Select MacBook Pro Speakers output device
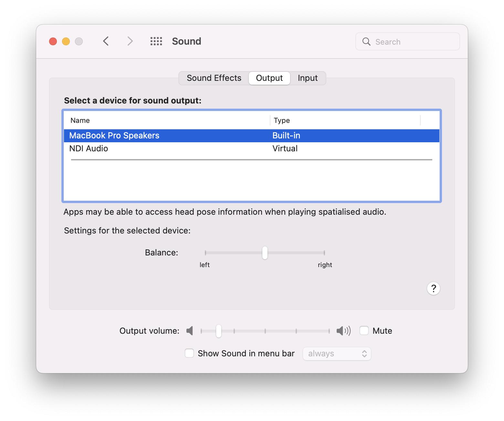The height and width of the screenshot is (421, 504). click(x=114, y=136)
